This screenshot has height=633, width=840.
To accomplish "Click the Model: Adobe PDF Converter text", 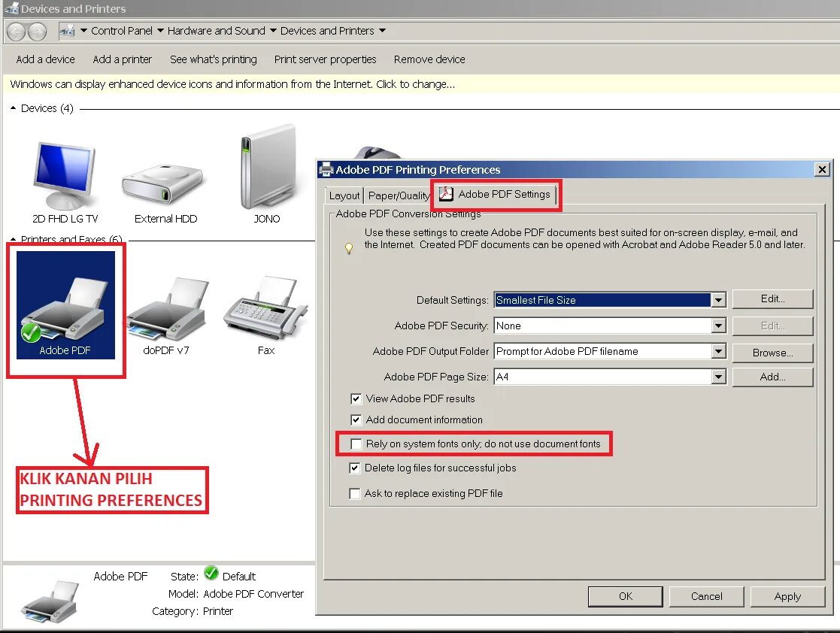I will click(235, 594).
